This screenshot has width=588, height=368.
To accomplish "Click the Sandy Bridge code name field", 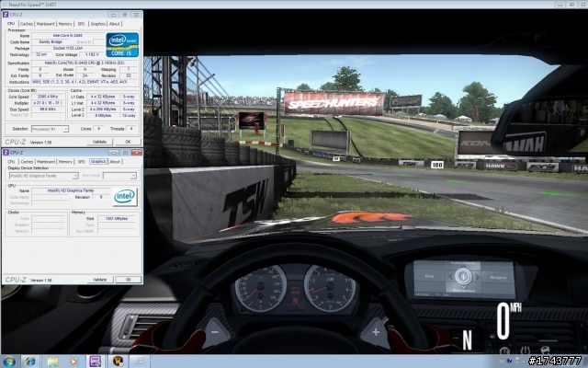I will [x=51, y=42].
